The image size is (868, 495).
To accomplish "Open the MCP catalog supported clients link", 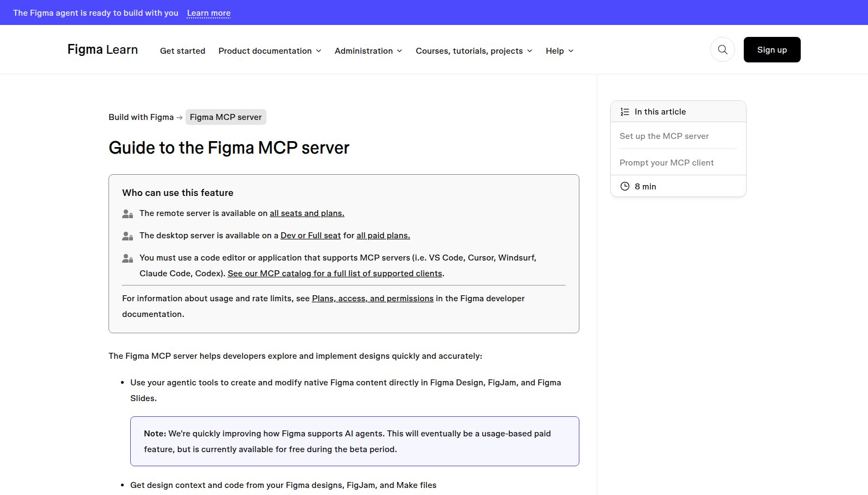I will [335, 274].
